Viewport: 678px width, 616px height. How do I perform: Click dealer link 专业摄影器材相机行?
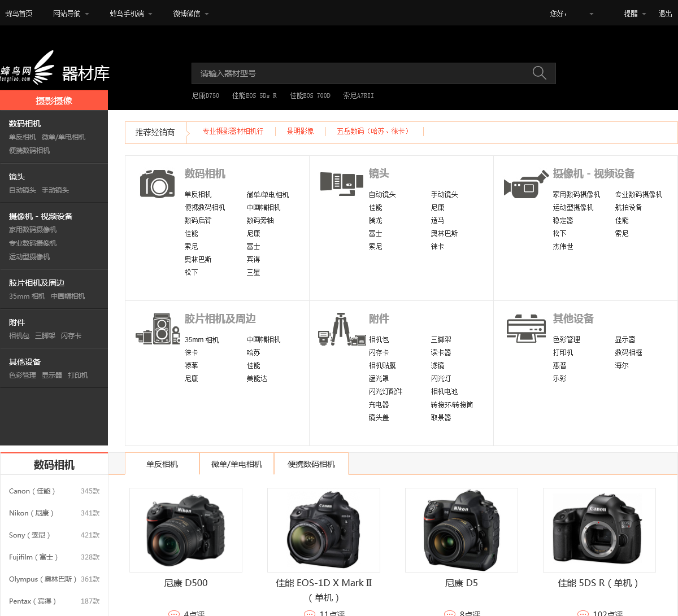coord(233,131)
